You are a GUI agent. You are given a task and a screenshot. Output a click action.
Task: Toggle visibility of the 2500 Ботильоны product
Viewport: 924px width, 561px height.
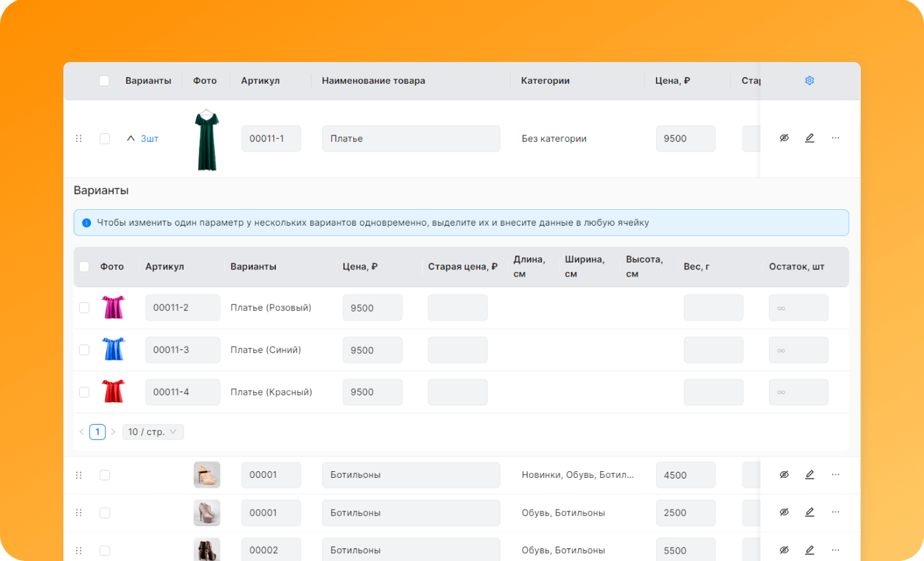click(x=784, y=512)
